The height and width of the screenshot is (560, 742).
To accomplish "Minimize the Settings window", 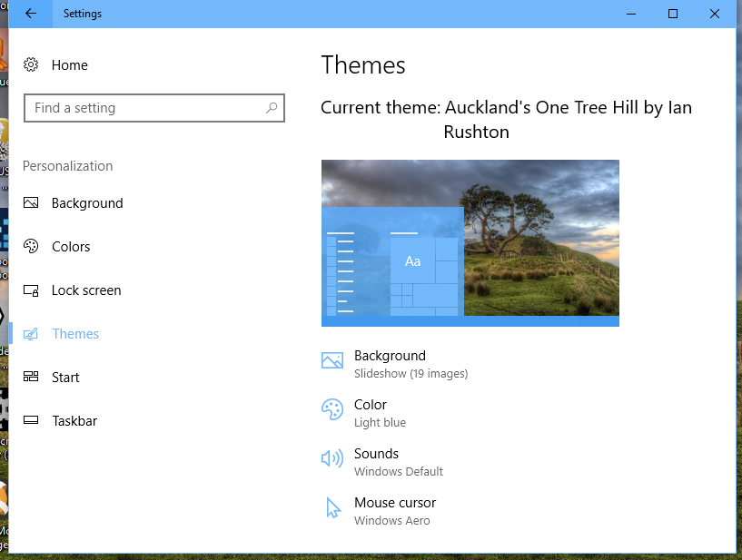I will (x=631, y=14).
